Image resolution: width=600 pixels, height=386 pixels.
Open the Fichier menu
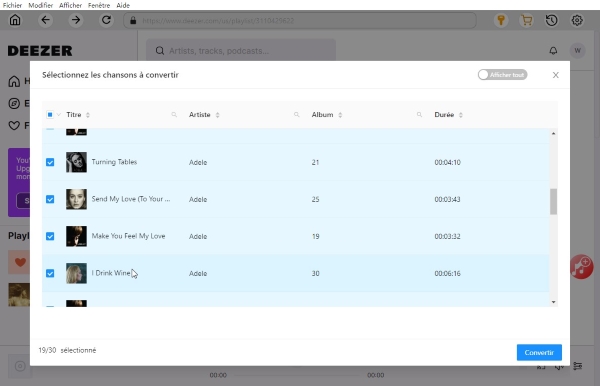coord(12,5)
